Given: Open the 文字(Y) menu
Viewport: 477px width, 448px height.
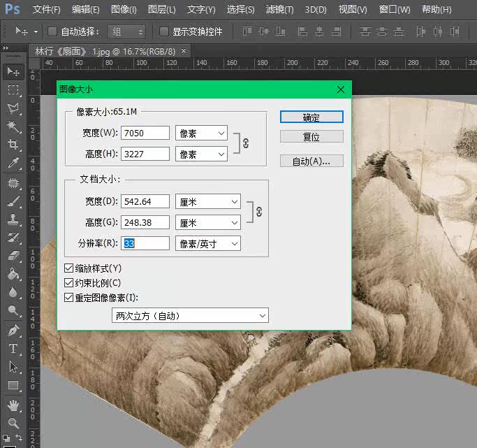Looking at the screenshot, I should (201, 10).
